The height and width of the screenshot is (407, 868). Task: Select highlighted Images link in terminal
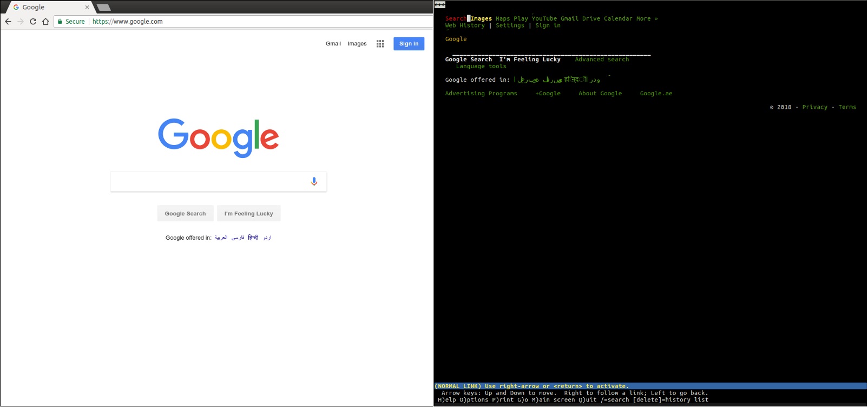[x=481, y=18]
